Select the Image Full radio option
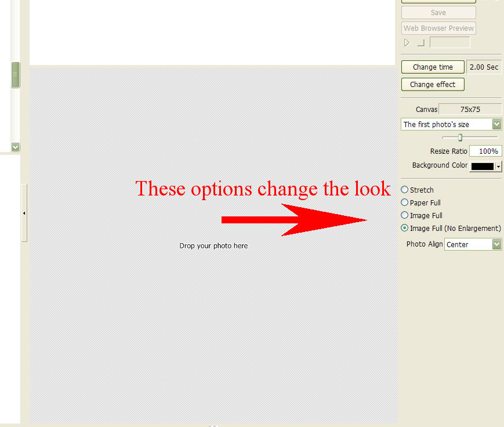 coord(405,215)
